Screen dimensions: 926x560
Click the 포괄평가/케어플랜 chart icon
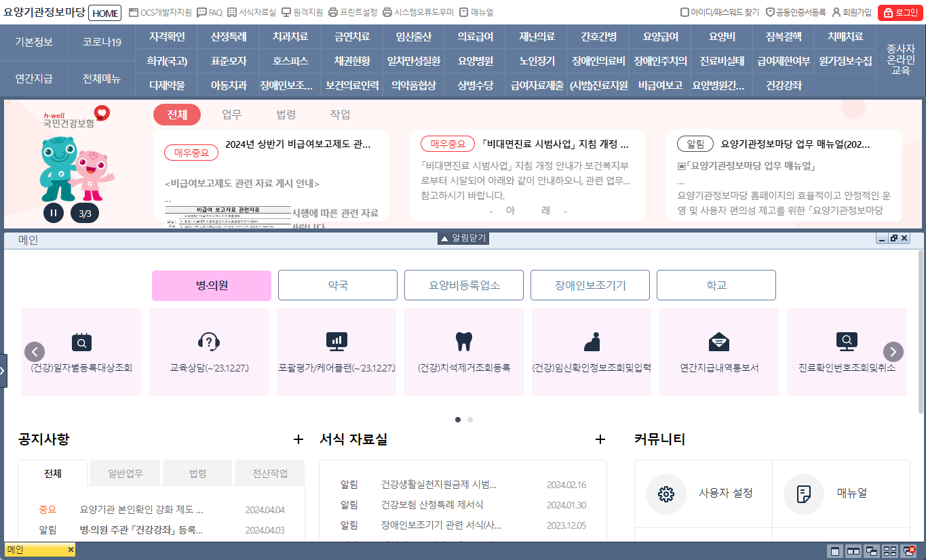pos(336,341)
